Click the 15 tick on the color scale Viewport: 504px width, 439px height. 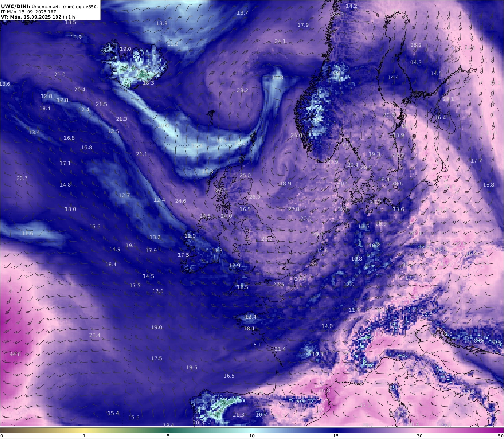tap(336, 436)
